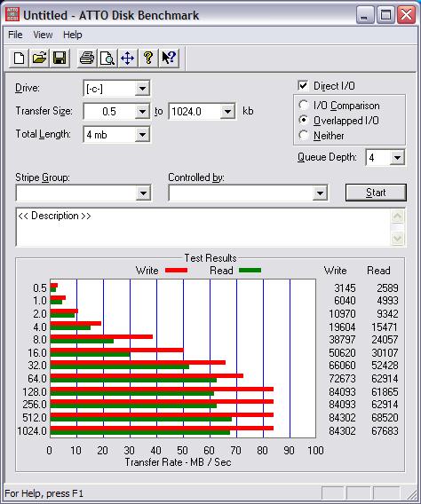This screenshot has height=504, width=421.
Task: Open the Total Length dropdown
Action: pos(142,134)
